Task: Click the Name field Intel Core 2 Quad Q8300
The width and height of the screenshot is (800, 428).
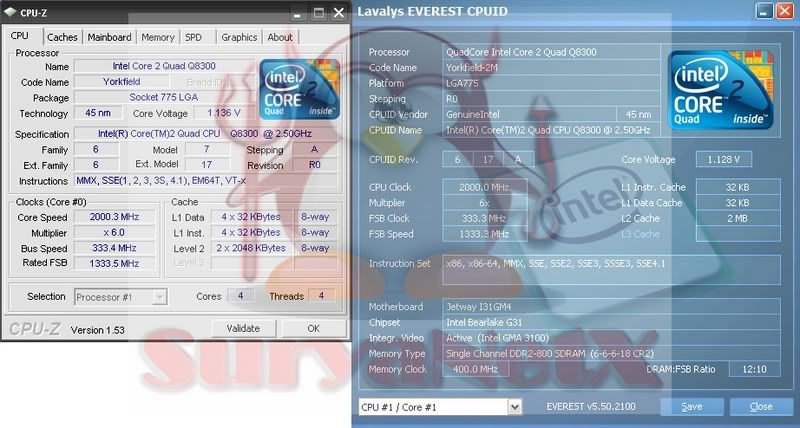Action: pyautogui.click(x=164, y=66)
